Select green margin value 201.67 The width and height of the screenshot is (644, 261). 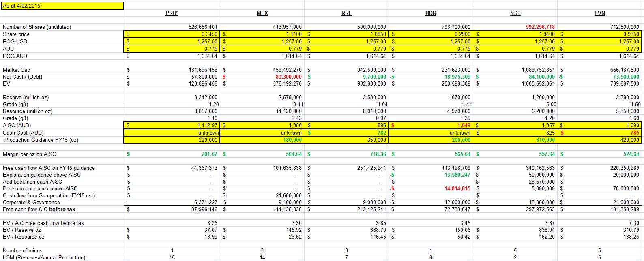209,154
